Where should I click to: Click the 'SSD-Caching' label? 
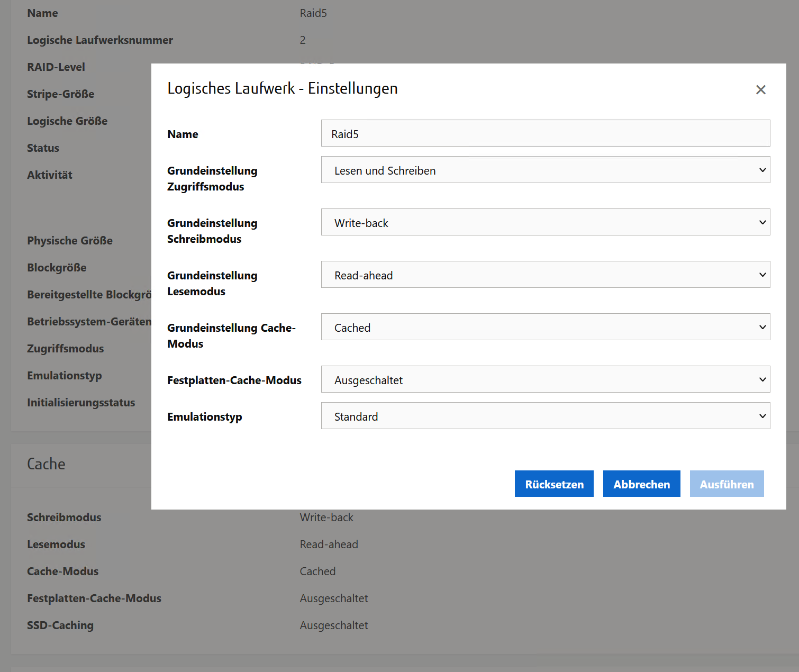[60, 625]
